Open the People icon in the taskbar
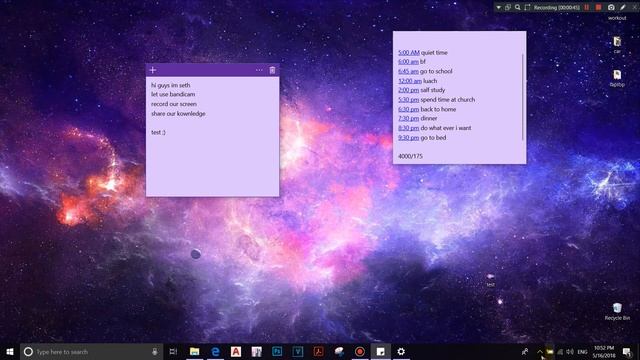 pyautogui.click(x=525, y=351)
